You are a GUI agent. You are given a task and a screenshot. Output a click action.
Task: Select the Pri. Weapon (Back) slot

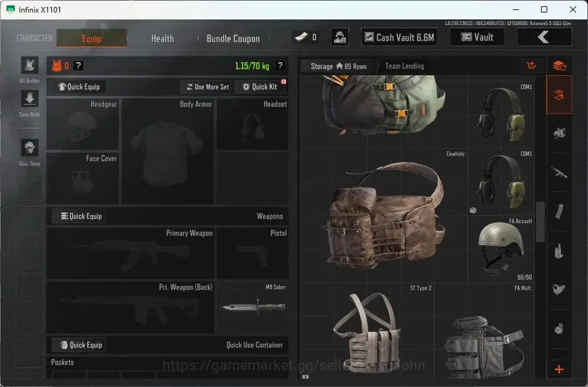(130, 308)
